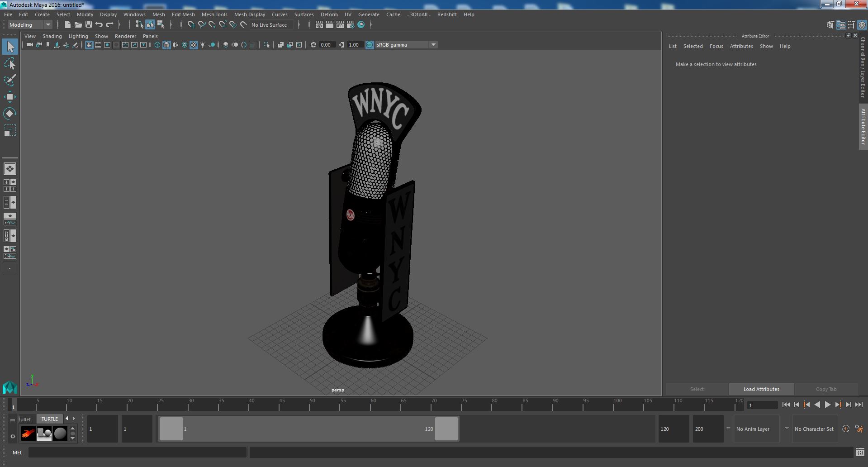868x467 pixels.
Task: Click the range slider right handle
Action: (x=446, y=429)
